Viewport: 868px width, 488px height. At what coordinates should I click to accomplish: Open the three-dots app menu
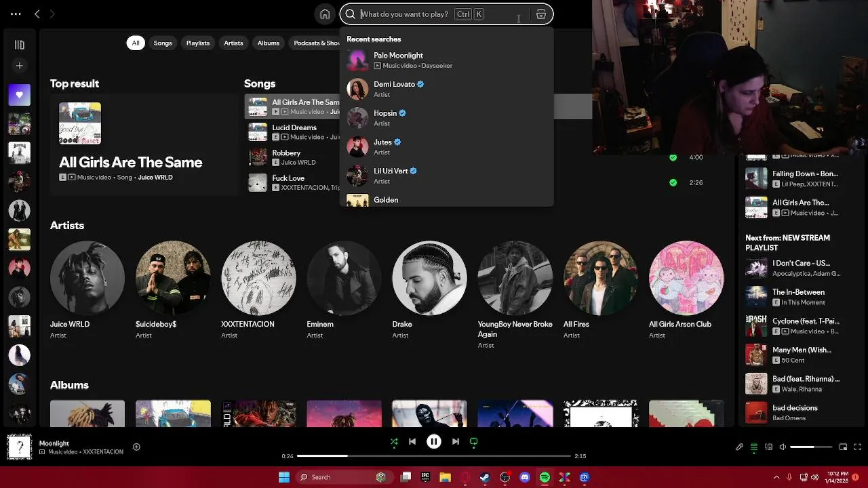point(16,14)
